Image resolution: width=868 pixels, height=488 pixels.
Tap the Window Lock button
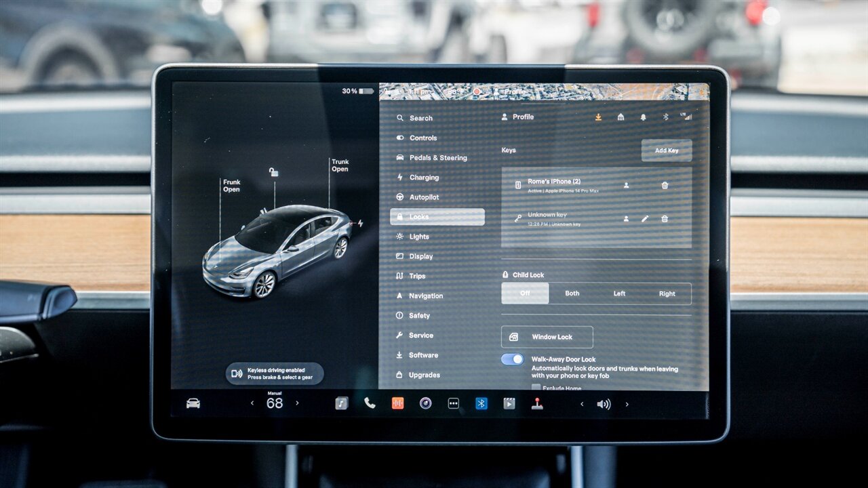(547, 337)
